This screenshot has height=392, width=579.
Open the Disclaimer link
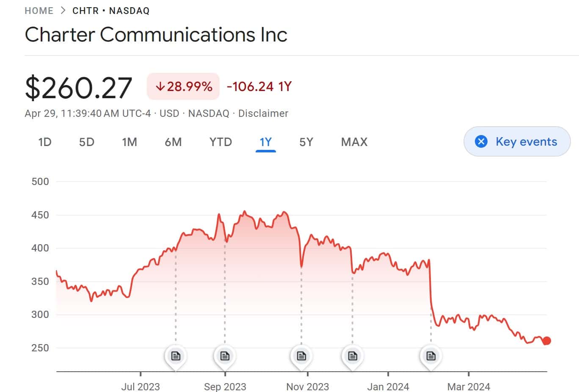coord(263,113)
